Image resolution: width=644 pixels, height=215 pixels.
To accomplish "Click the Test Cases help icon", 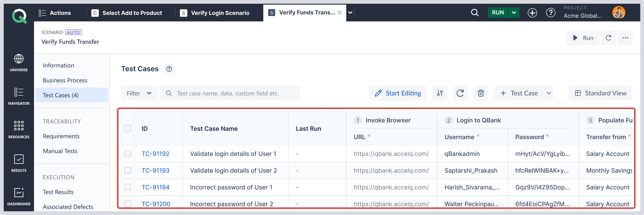I will pyautogui.click(x=169, y=69).
